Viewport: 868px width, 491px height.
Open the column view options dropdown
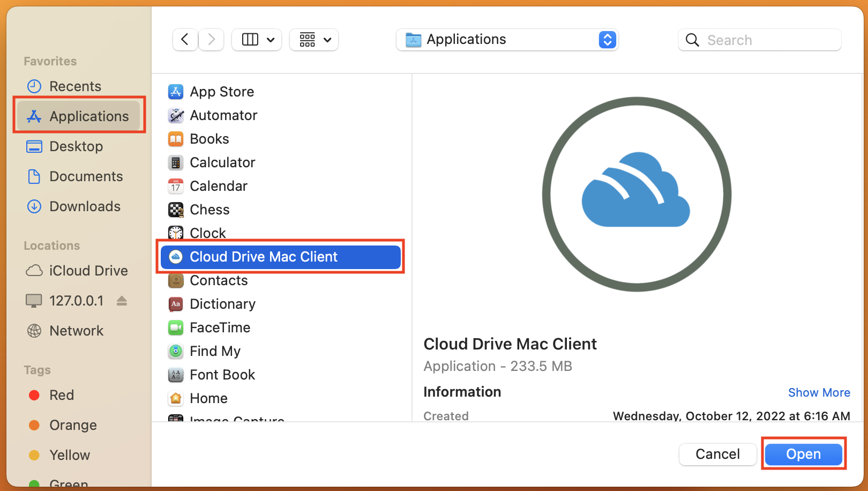[257, 40]
